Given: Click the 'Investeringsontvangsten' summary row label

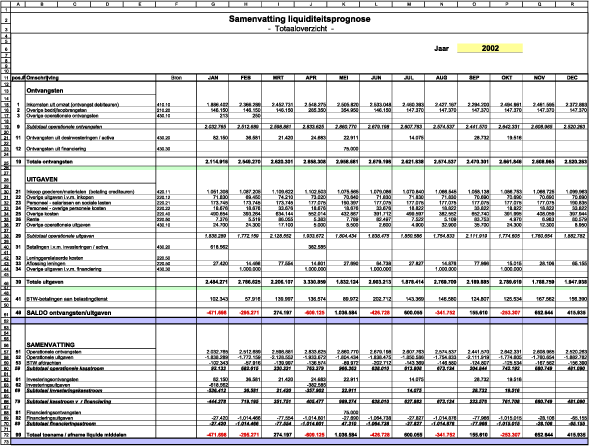Looking at the screenshot, I should [52, 379].
